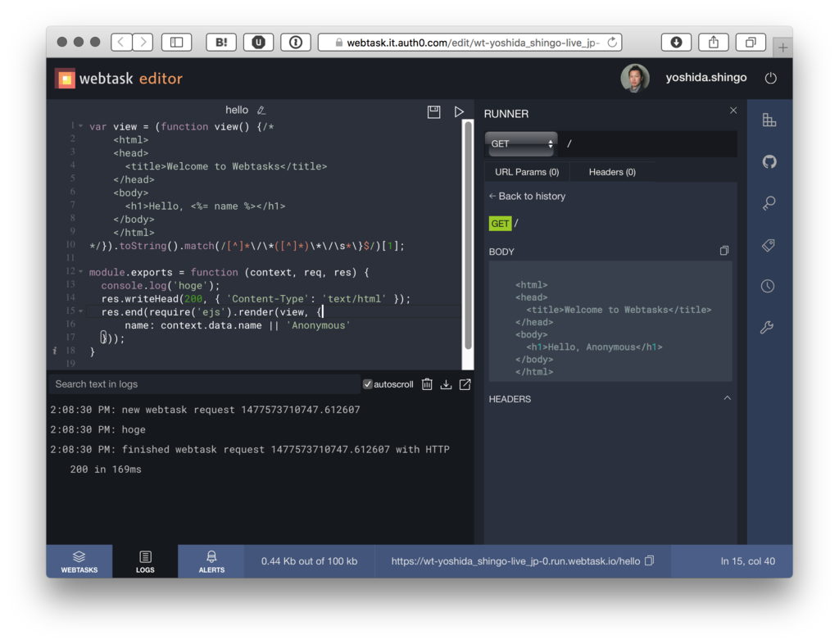Image resolution: width=839 pixels, height=644 pixels.
Task: Click the B! bookmark extension button
Action: click(221, 43)
